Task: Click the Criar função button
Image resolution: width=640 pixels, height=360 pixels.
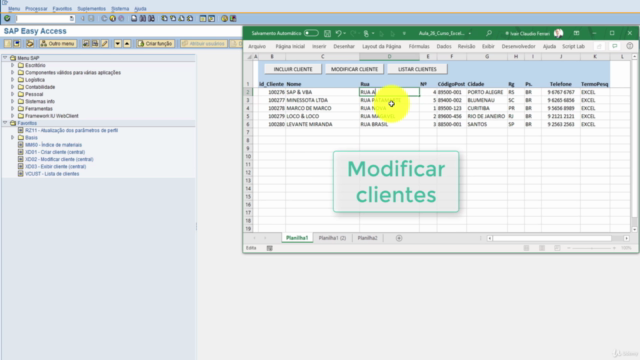Action: [x=155, y=43]
